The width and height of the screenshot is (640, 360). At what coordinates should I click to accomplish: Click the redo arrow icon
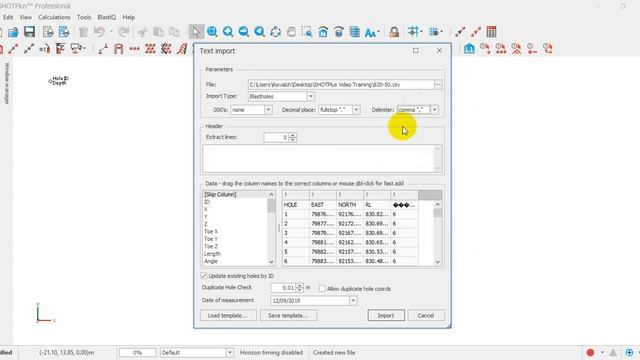tap(123, 32)
